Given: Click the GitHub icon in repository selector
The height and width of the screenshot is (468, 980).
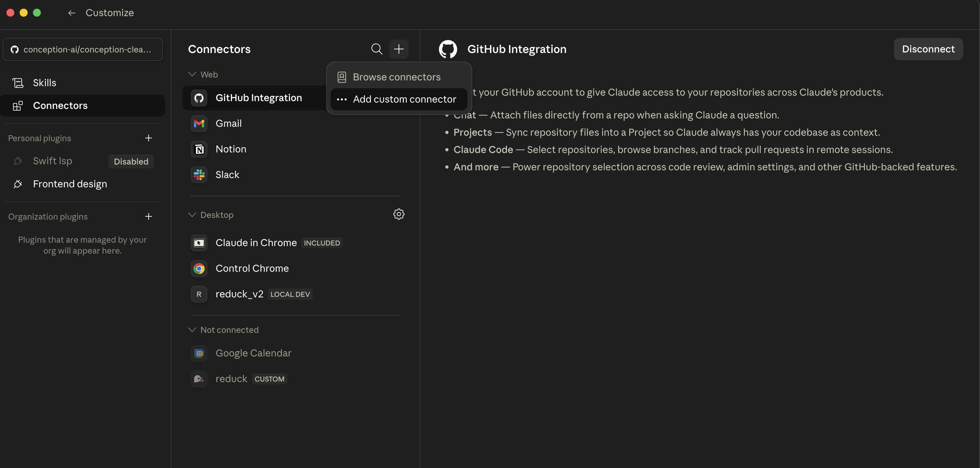Looking at the screenshot, I should click(14, 50).
